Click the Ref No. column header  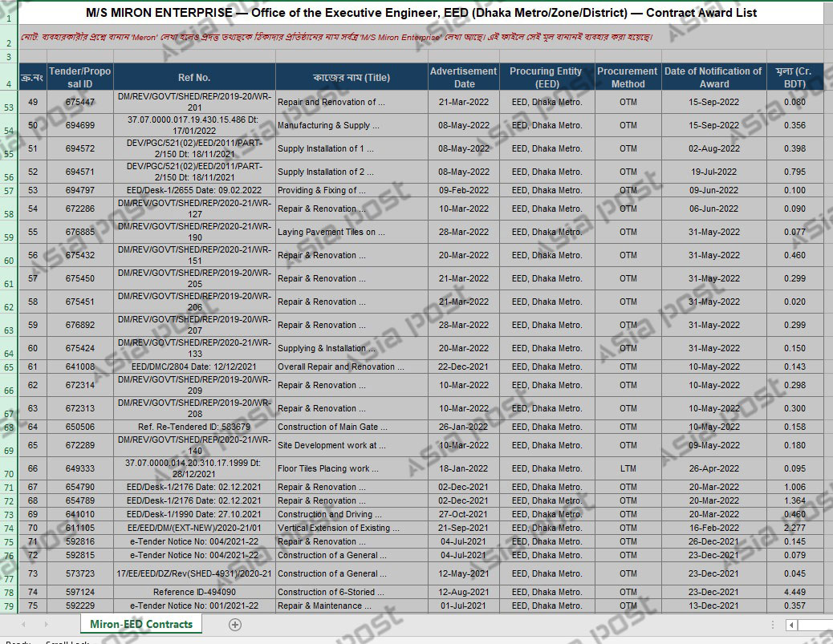(194, 77)
